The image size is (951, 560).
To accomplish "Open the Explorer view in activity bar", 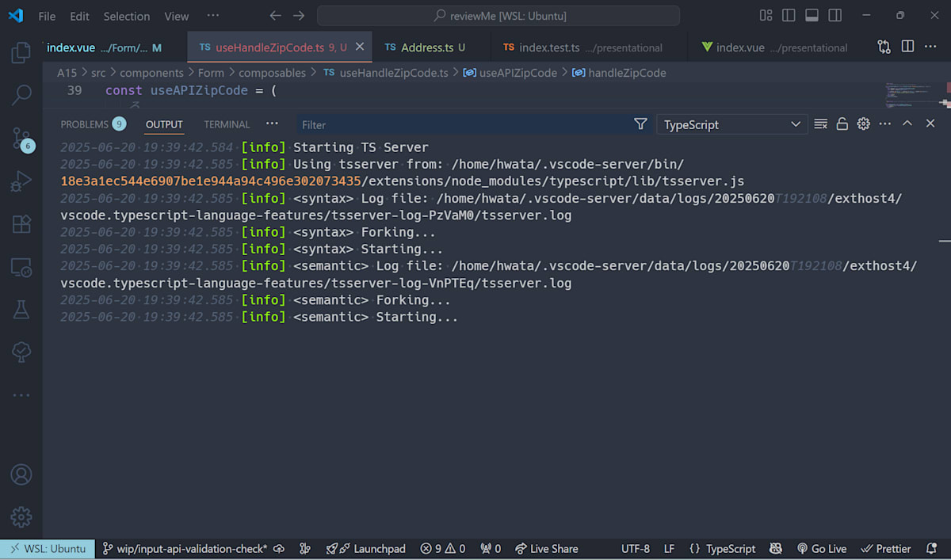I will (x=21, y=53).
